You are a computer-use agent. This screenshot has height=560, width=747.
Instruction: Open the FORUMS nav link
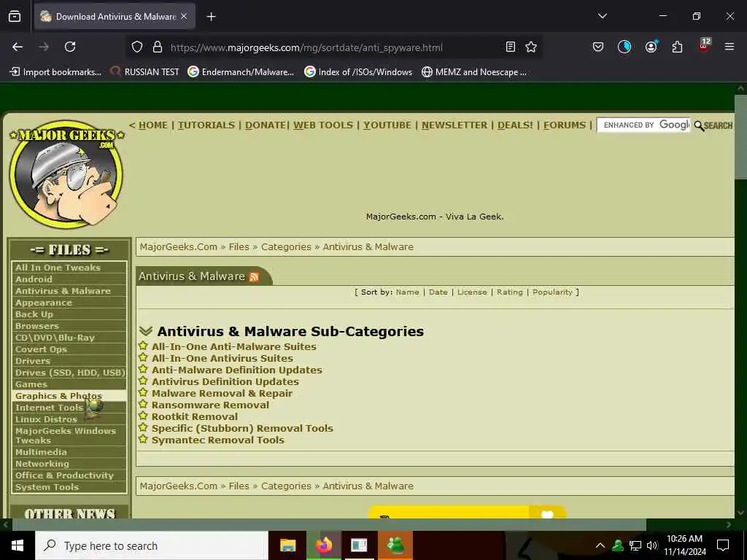coord(565,125)
